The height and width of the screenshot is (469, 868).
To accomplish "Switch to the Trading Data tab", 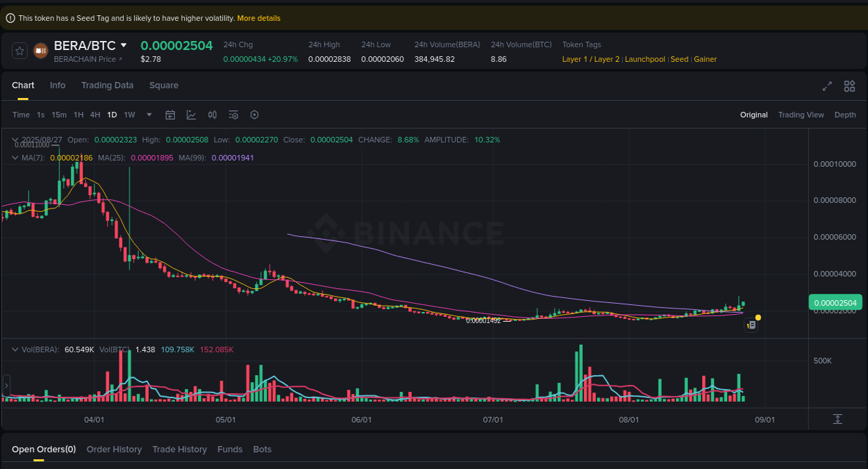I will pos(107,85).
